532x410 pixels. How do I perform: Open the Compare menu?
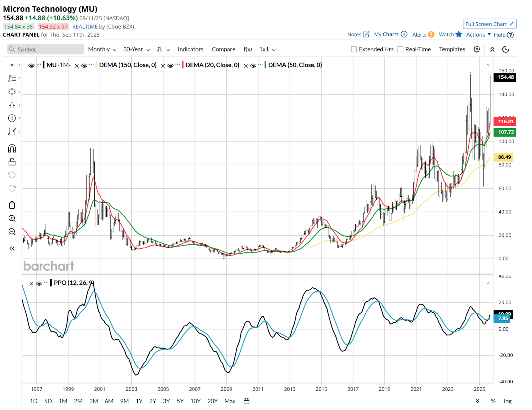[223, 49]
